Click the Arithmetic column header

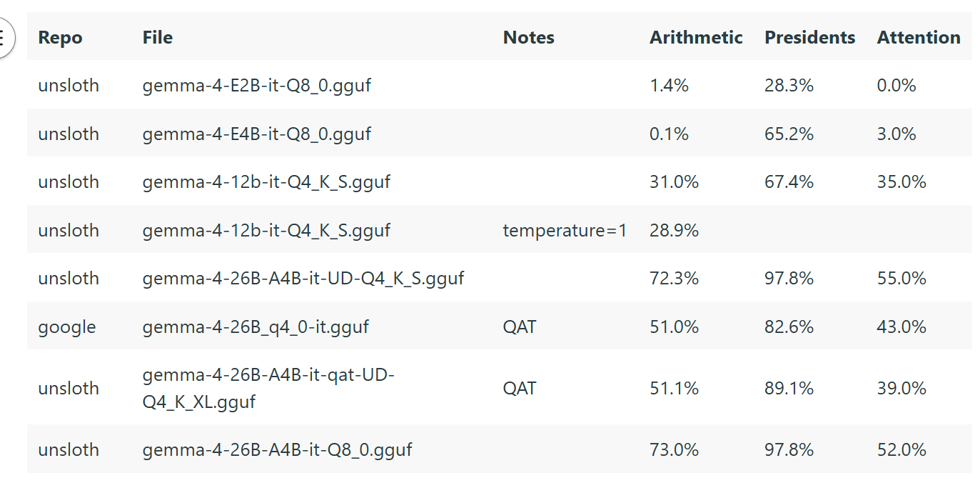click(x=696, y=38)
